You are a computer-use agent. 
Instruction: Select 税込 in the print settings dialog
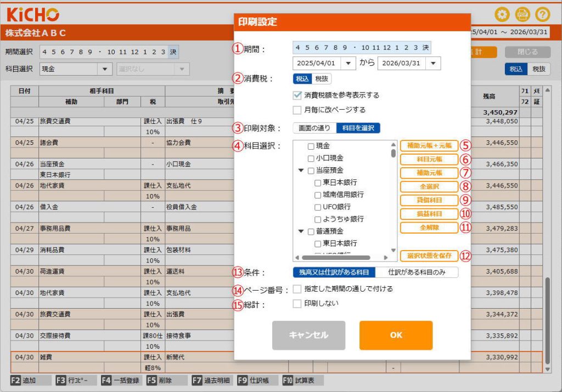[302, 79]
